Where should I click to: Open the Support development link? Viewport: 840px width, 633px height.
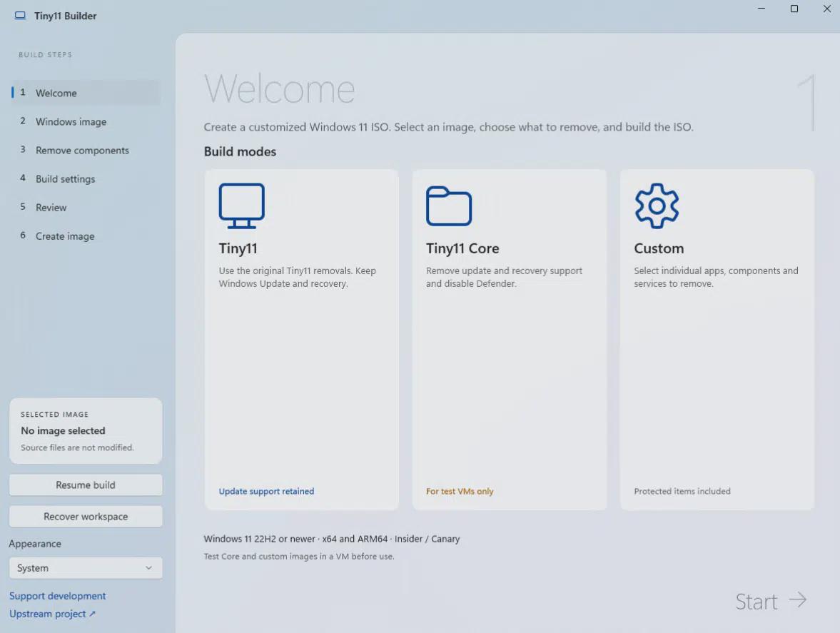tap(57, 595)
